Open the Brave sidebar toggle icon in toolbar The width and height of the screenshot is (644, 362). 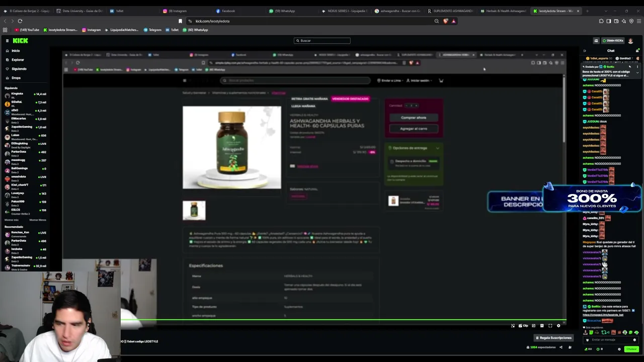tap(609, 21)
